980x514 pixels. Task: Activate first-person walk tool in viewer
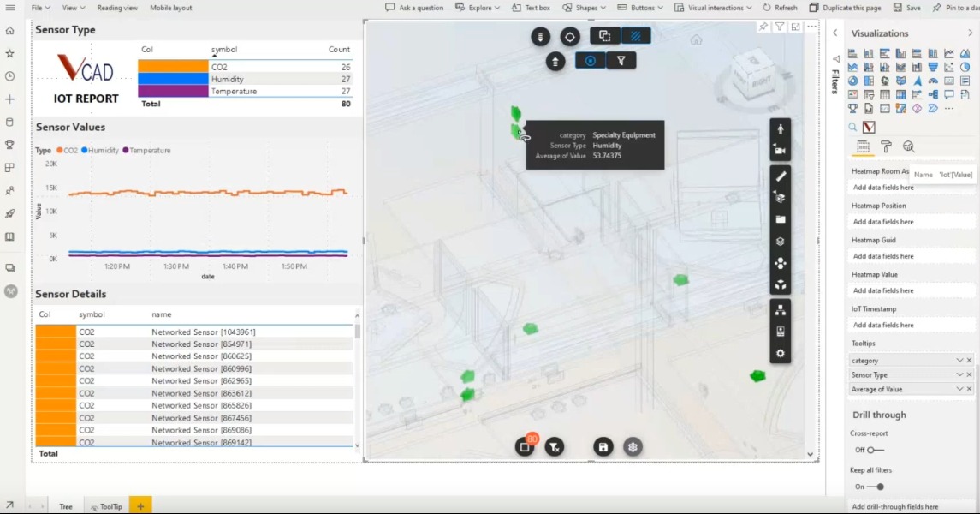coord(780,128)
